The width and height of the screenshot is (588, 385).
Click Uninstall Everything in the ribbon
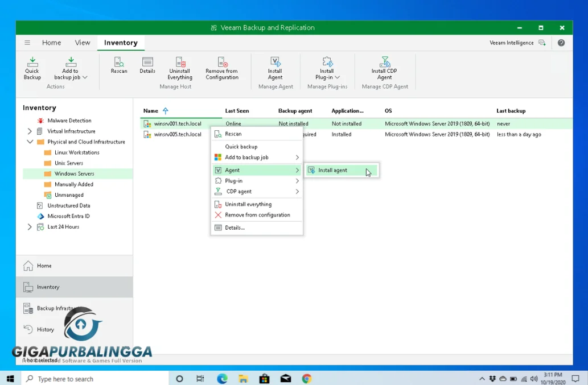coord(180,68)
